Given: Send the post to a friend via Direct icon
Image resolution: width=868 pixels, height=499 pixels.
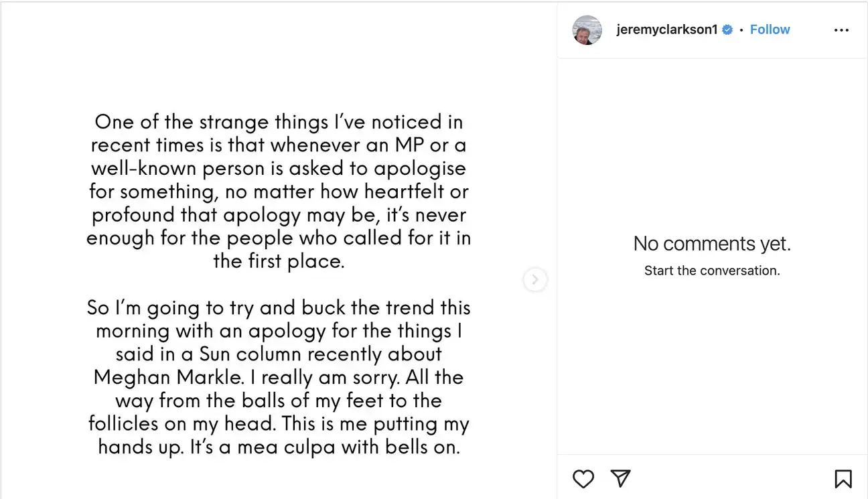Looking at the screenshot, I should pyautogui.click(x=620, y=479).
